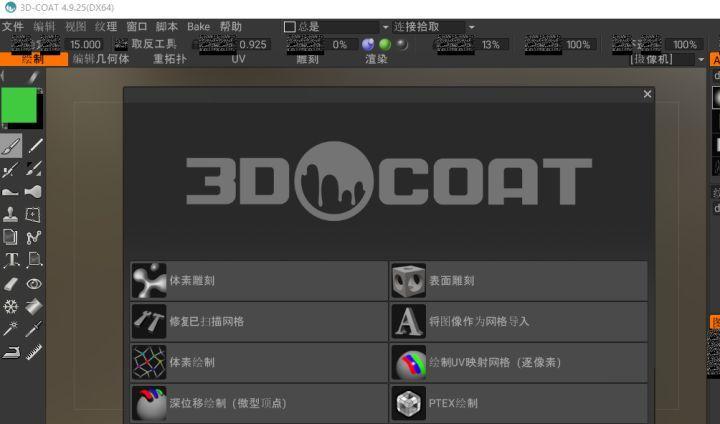Select the Pencil line tool
The height and width of the screenshot is (424, 720).
[34, 146]
